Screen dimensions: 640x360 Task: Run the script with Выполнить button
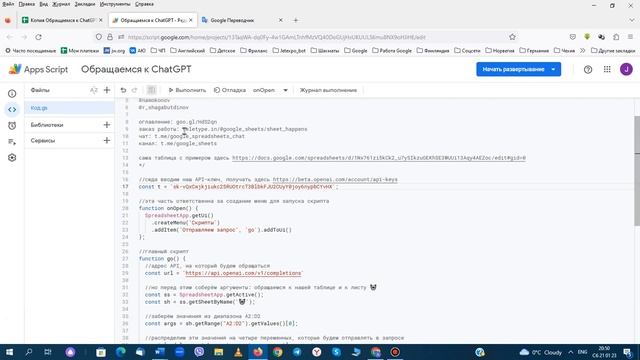pos(187,90)
